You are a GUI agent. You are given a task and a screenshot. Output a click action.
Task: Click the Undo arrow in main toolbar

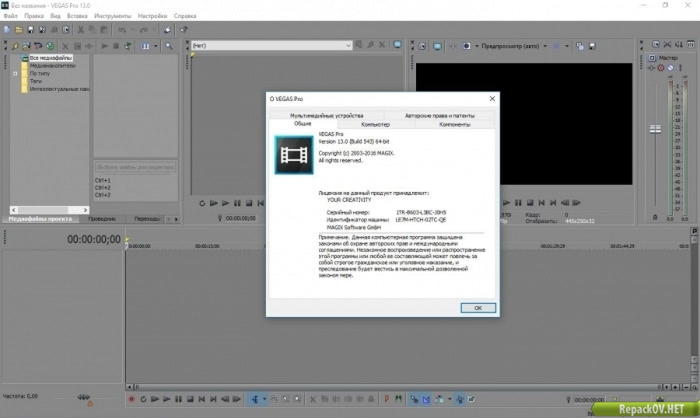tap(122, 30)
